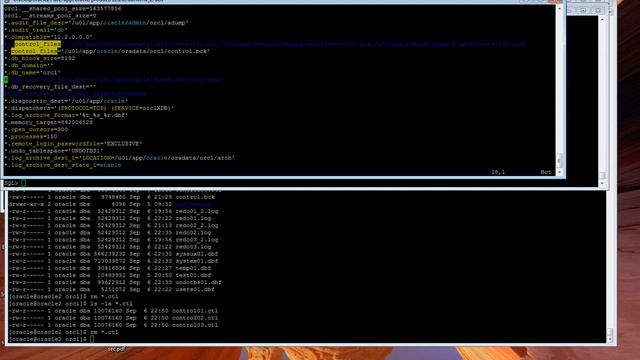Screen dimensions: 640x360
Task: Click scroll-up arrow in SQL terminal window behind
Action: [x=602, y=20]
